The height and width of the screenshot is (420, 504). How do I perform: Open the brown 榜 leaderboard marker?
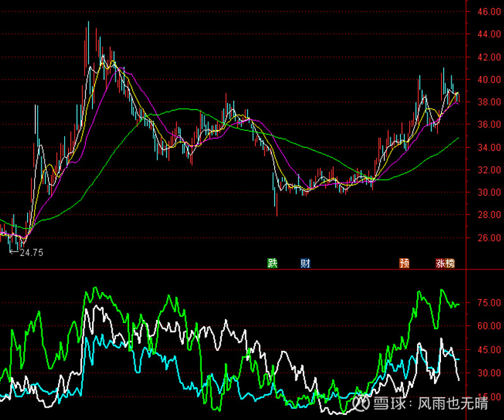[x=450, y=263]
